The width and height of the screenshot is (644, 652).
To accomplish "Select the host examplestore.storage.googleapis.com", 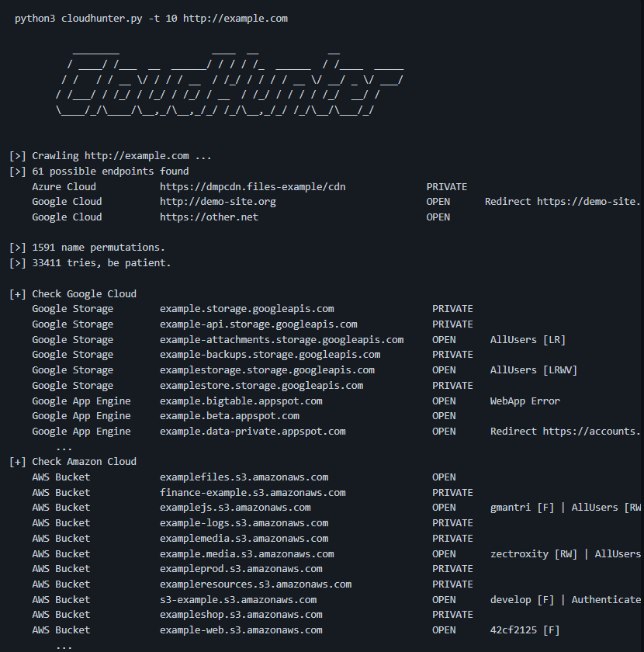I will point(261,386).
